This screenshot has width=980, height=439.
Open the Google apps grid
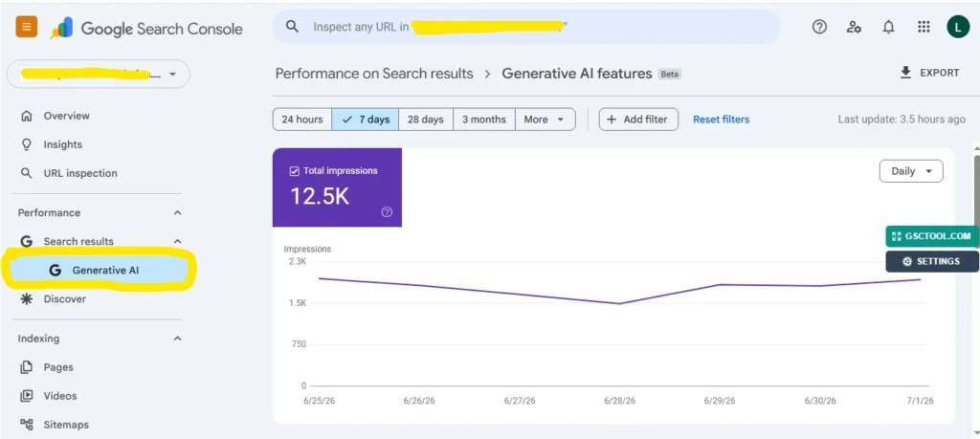(x=924, y=27)
